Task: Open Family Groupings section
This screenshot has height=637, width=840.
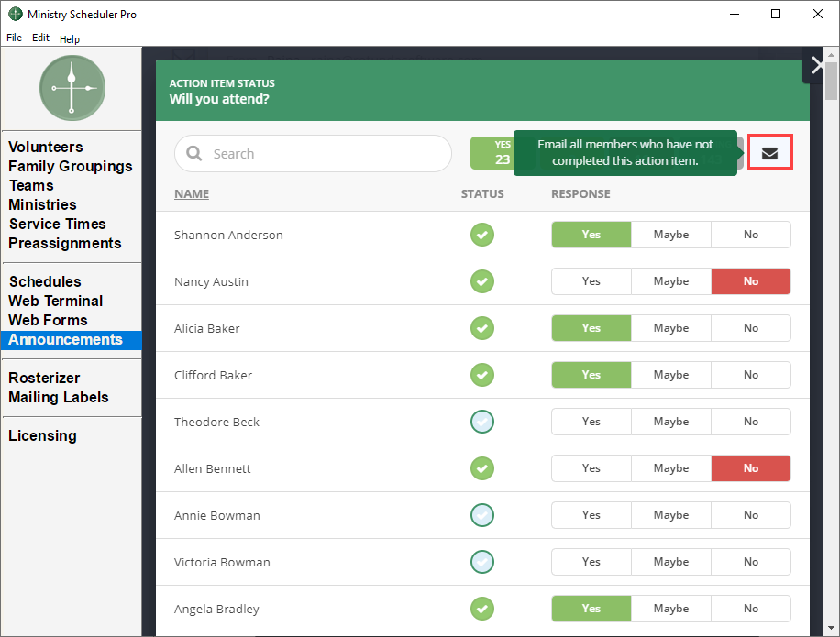Action: (71, 166)
